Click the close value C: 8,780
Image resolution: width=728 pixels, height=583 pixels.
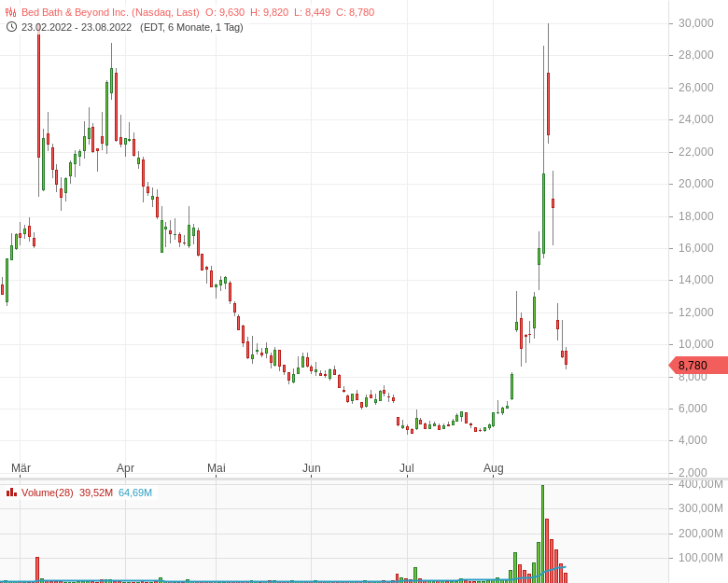356,12
